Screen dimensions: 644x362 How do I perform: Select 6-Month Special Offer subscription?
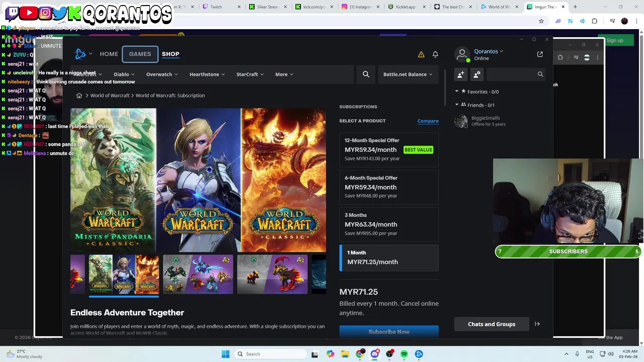389,187
